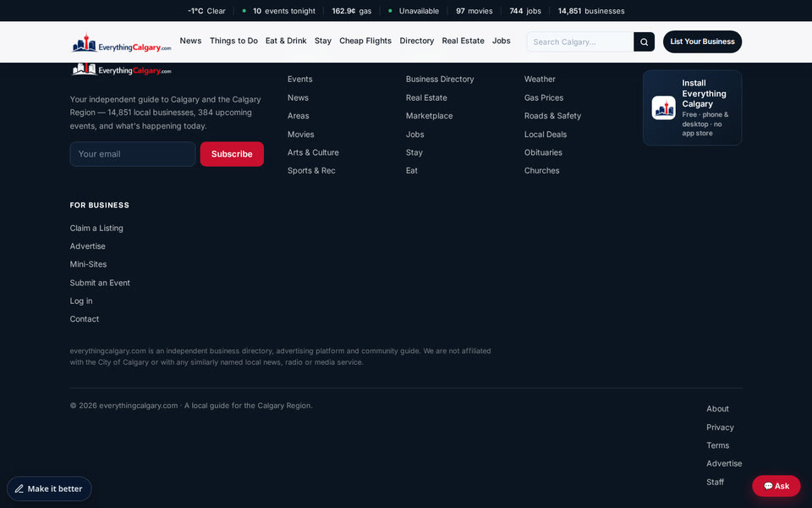
Task: Click 744 jobs in the top bar
Action: tap(525, 11)
